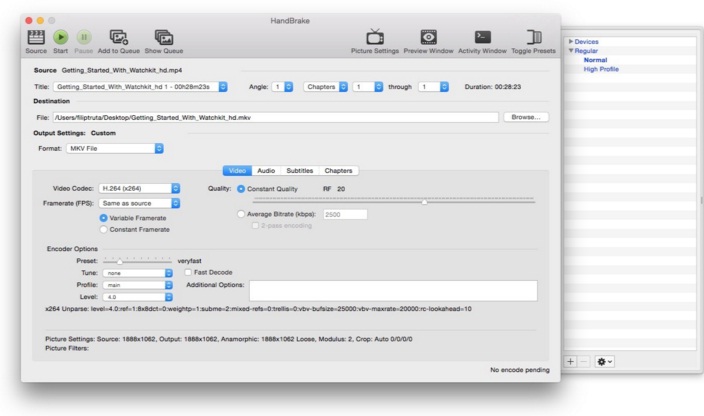Select the Normal preset

595,60
